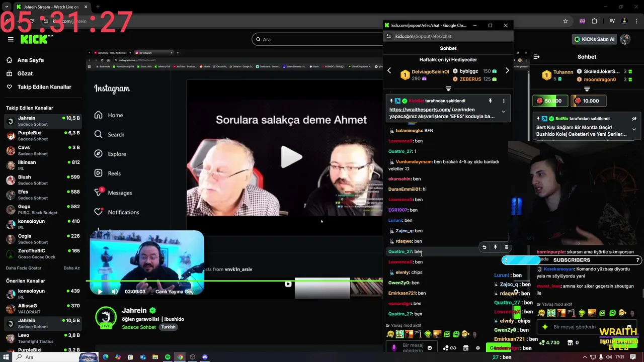Open Jahrein's LIVE avatar
The height and width of the screenshot is (362, 644).
click(106, 318)
